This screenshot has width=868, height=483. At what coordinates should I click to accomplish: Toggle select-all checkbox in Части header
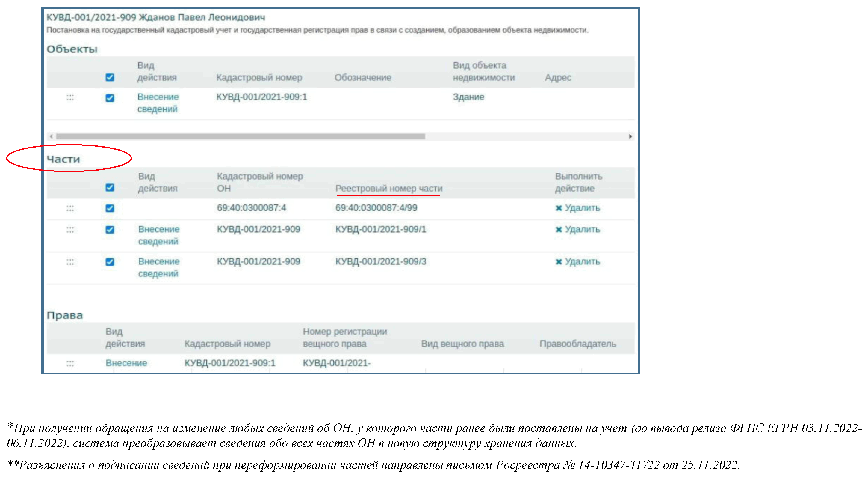click(110, 188)
